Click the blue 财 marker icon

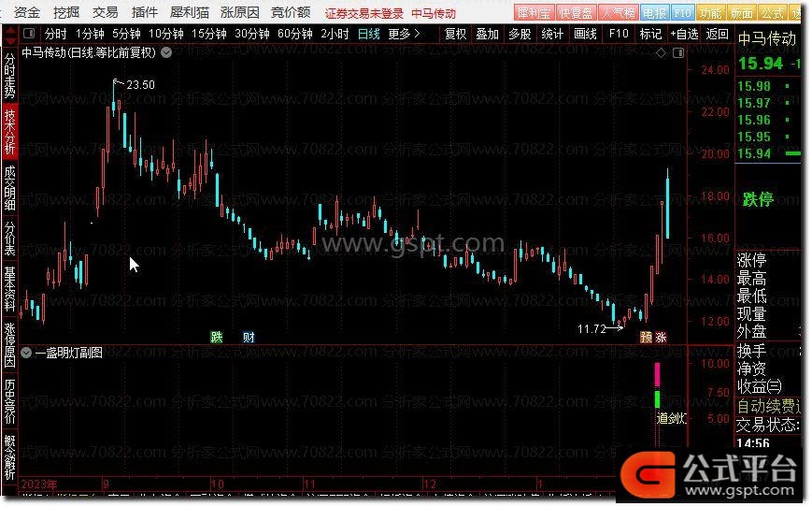[249, 337]
